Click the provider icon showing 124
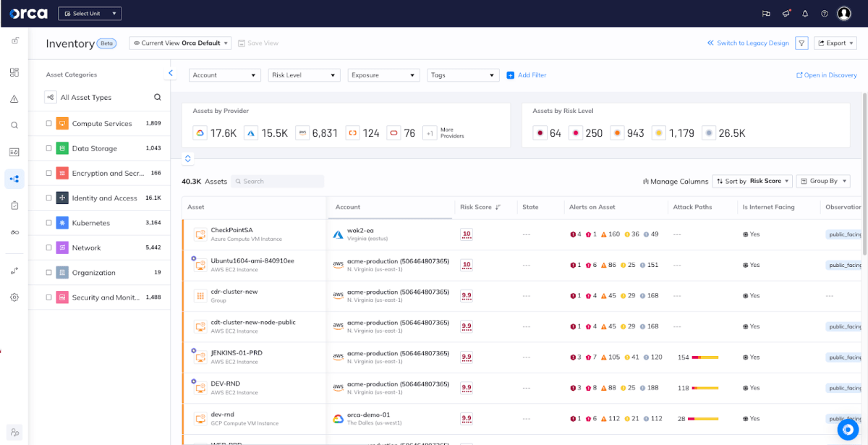 tap(352, 133)
